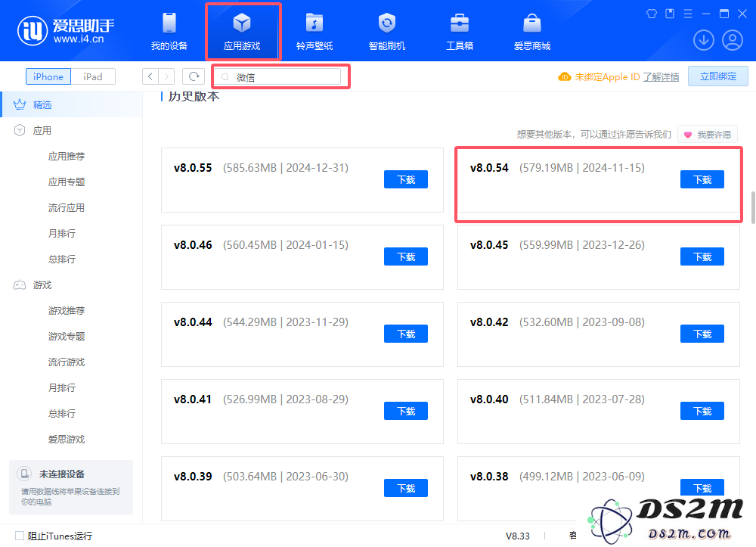756x547 pixels.
Task: Click the skin theme shirt icon
Action: (652, 14)
